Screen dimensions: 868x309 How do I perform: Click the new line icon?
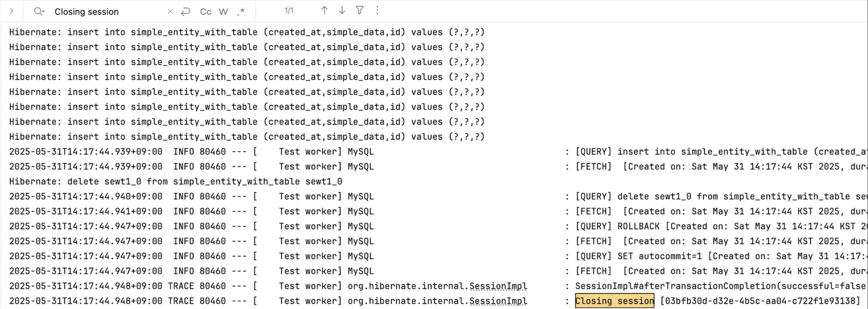click(186, 12)
